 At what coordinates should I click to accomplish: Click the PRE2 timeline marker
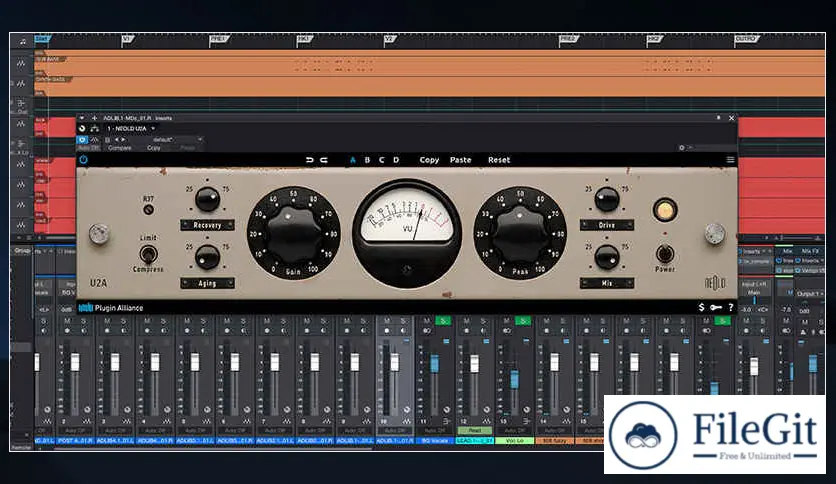568,39
